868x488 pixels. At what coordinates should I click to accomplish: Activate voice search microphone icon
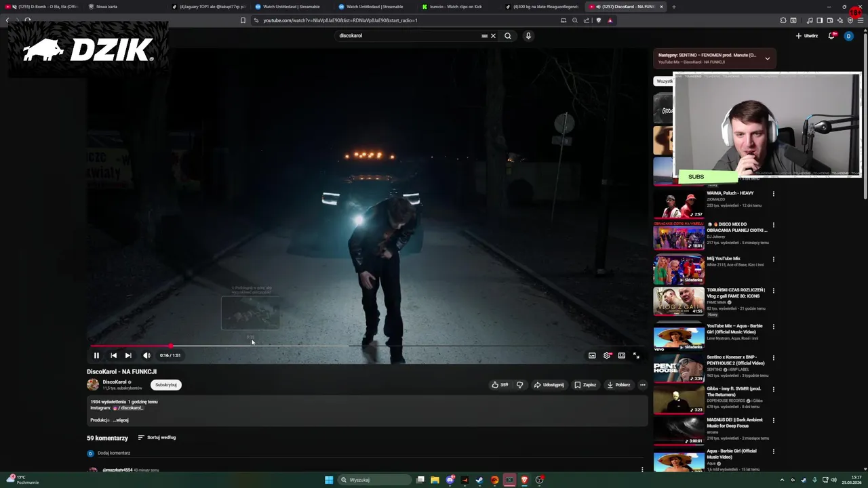[528, 36]
